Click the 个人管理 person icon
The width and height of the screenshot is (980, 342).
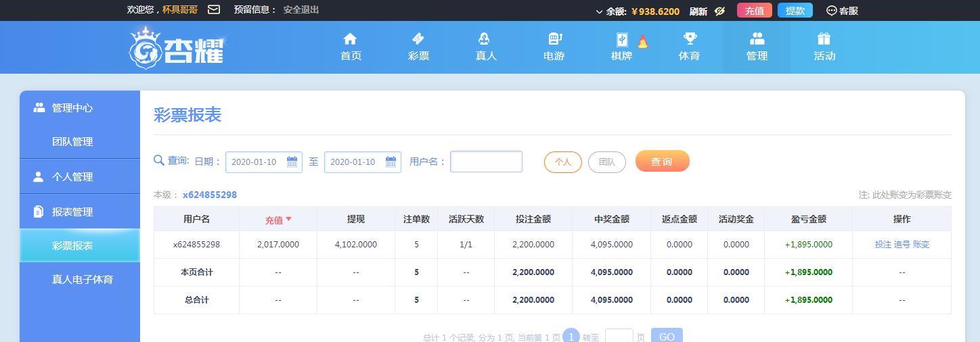[39, 176]
